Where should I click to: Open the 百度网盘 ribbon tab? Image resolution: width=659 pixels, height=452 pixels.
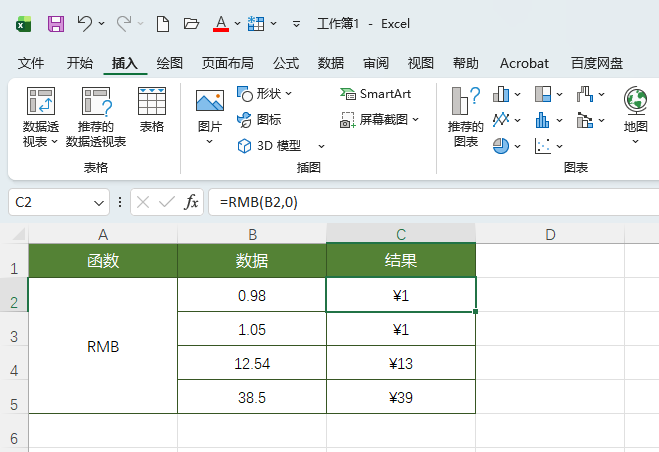(x=596, y=63)
